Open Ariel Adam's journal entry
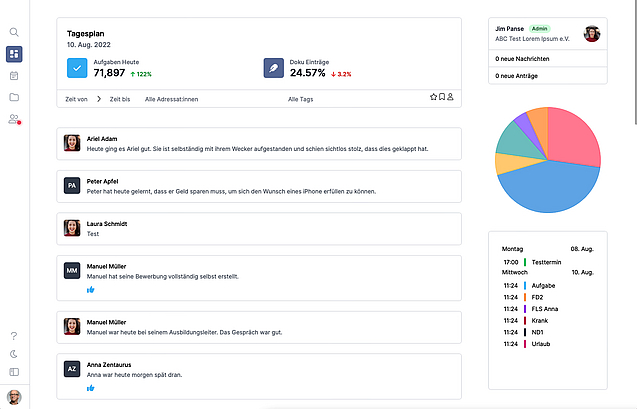 [258, 143]
